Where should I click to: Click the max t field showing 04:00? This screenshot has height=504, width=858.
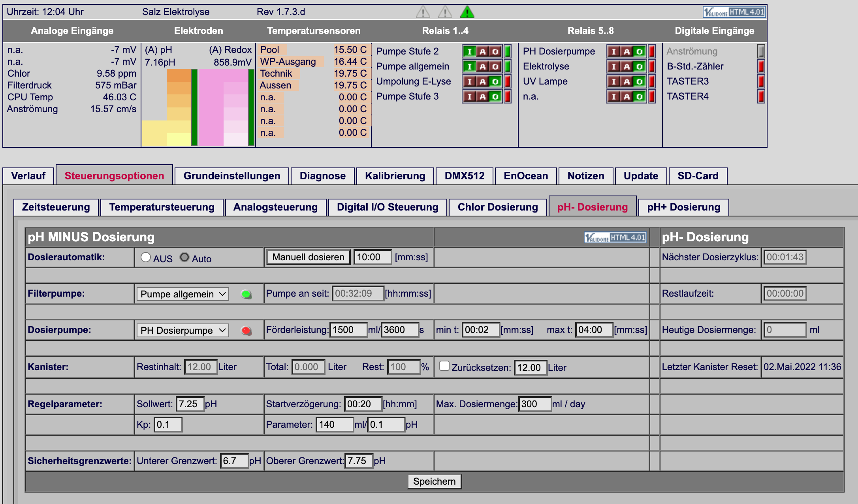(594, 330)
